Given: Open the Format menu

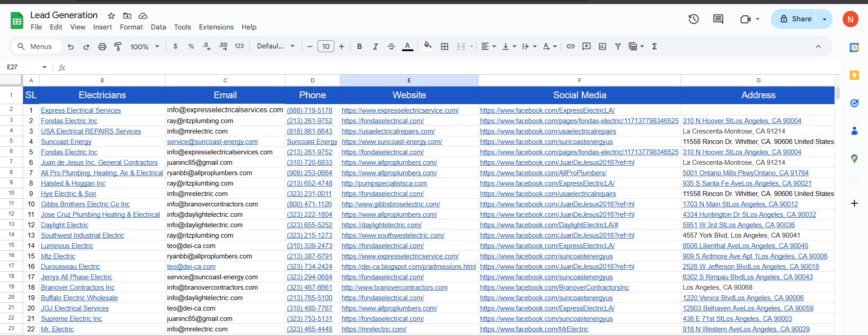Looking at the screenshot, I should [131, 27].
